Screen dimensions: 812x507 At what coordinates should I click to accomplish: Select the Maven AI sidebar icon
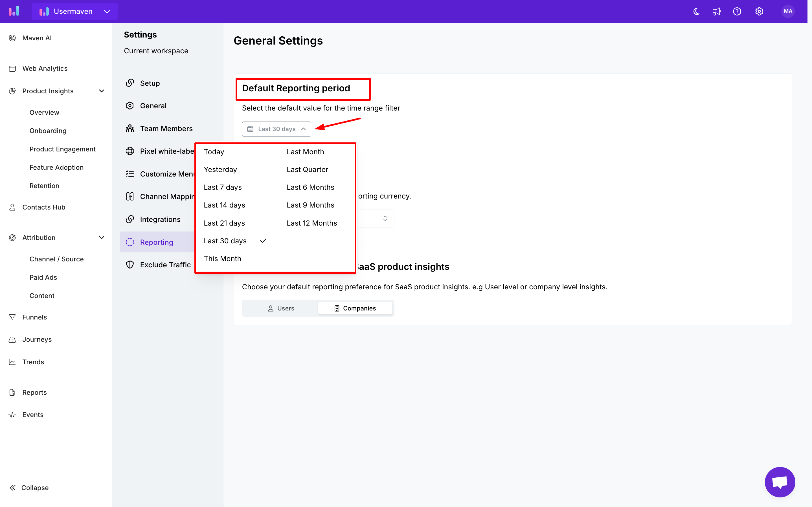pyautogui.click(x=12, y=38)
